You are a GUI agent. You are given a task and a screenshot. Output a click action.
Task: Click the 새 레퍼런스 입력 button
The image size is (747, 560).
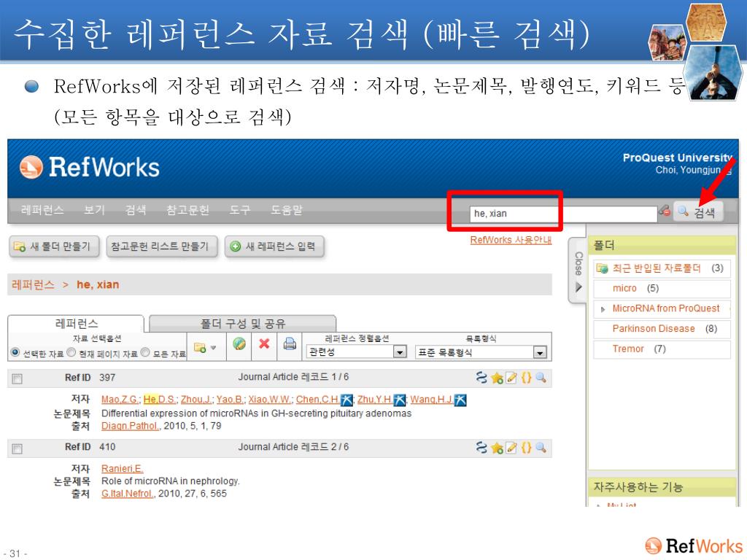pos(274,246)
